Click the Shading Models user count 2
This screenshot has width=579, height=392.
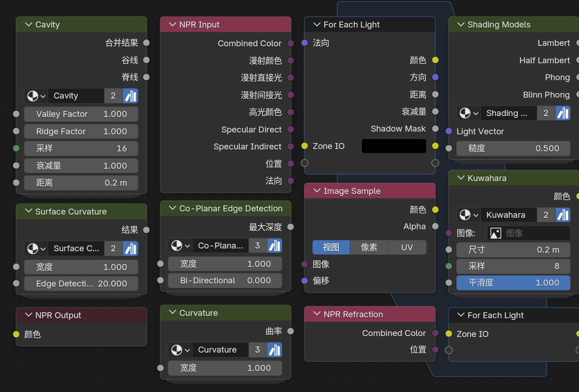[546, 113]
